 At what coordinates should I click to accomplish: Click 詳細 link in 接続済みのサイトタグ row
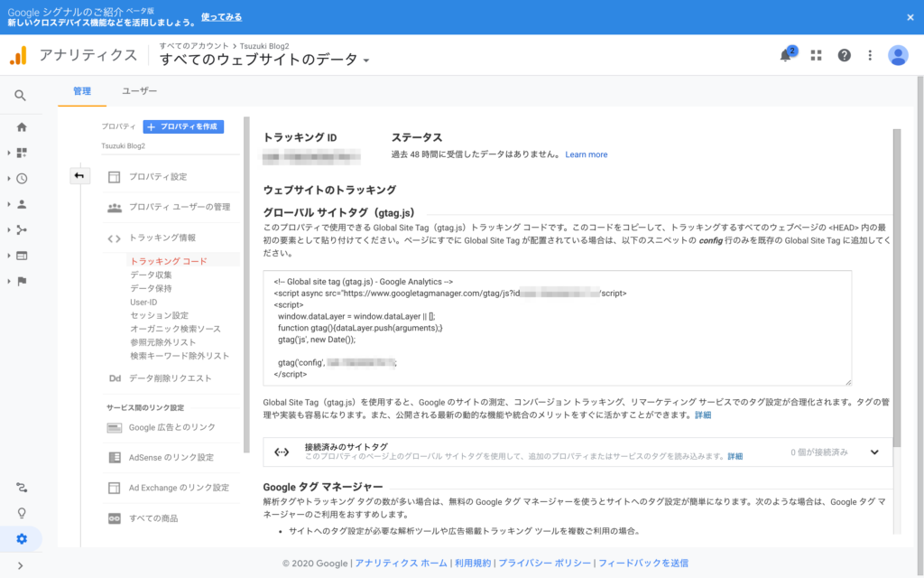tap(735, 456)
